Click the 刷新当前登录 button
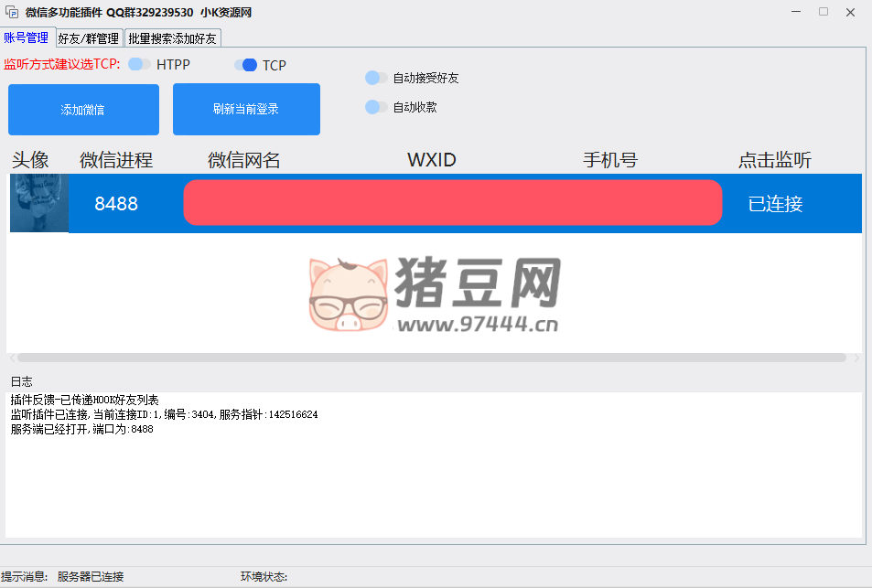This screenshot has height=588, width=872. click(246, 109)
